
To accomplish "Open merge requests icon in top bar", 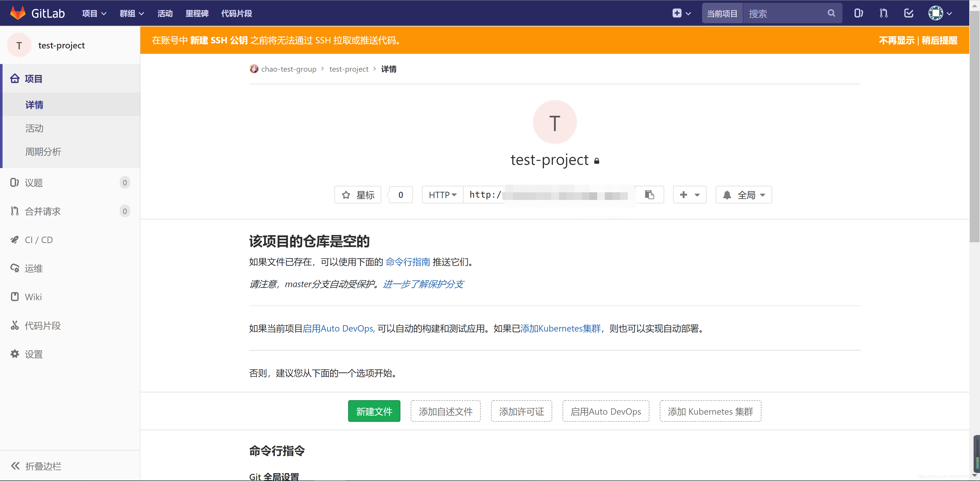I will click(x=883, y=13).
